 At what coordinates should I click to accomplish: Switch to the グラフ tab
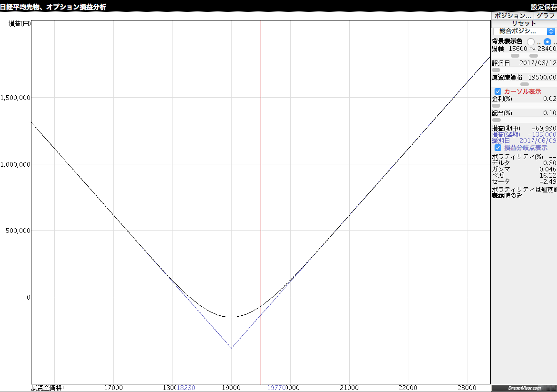coord(545,16)
